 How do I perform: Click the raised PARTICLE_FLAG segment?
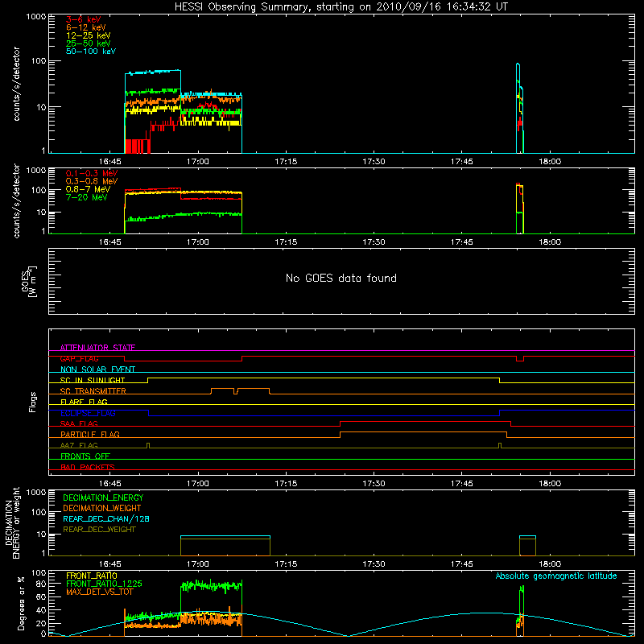[x=423, y=432]
